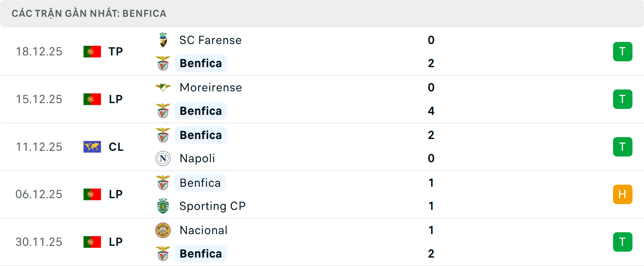The image size is (644, 266).
Task: Click the SC Farense club crest
Action: coord(163,40)
